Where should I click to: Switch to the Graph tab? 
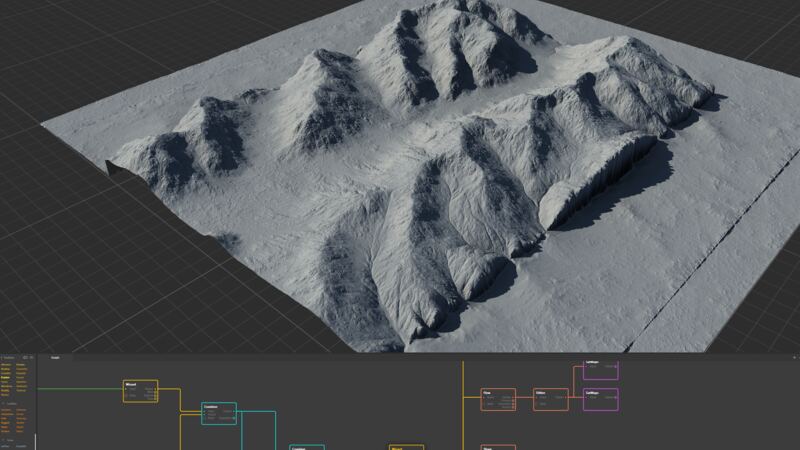(55, 358)
